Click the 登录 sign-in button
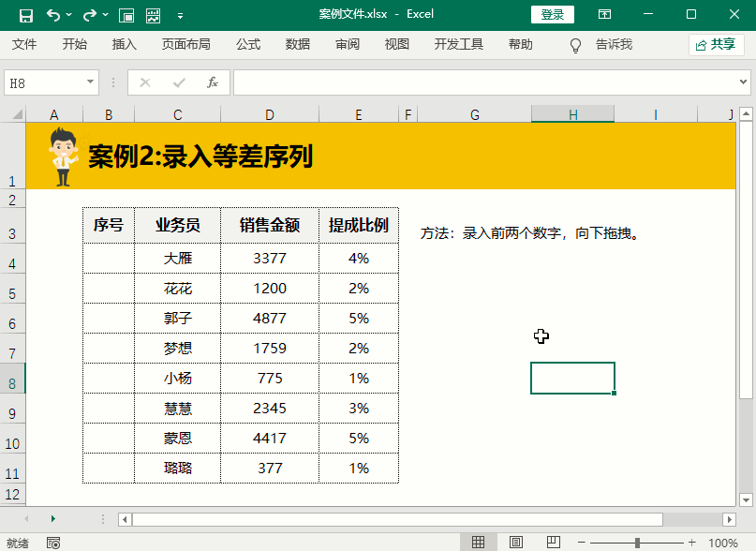Screen dimensions: 756x551 [x=553, y=15]
